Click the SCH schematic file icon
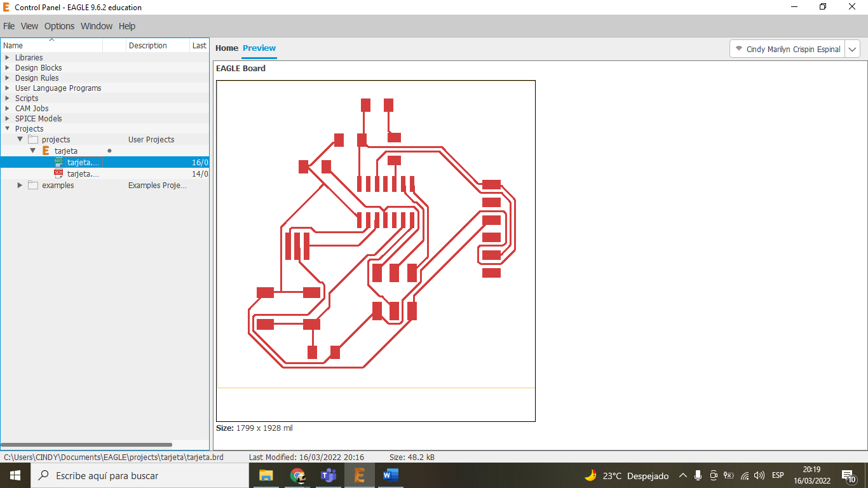The image size is (868, 488). click(x=58, y=173)
